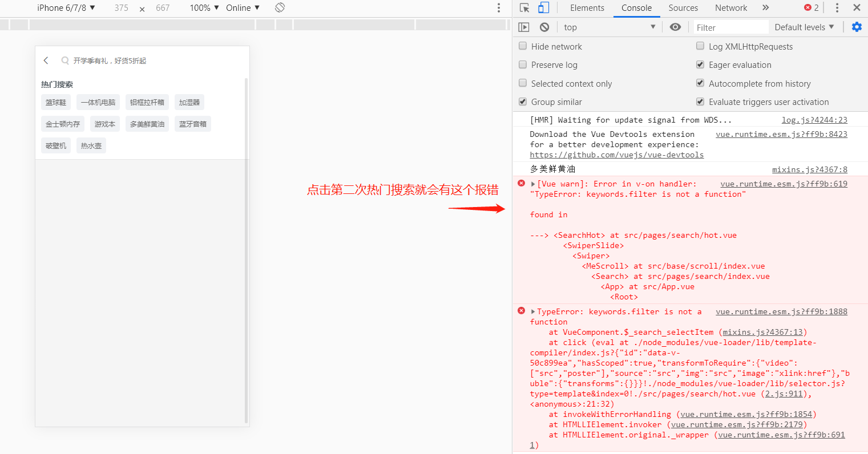The height and width of the screenshot is (454, 868).
Task: Show the console sidebar icon
Action: pyautogui.click(x=524, y=27)
